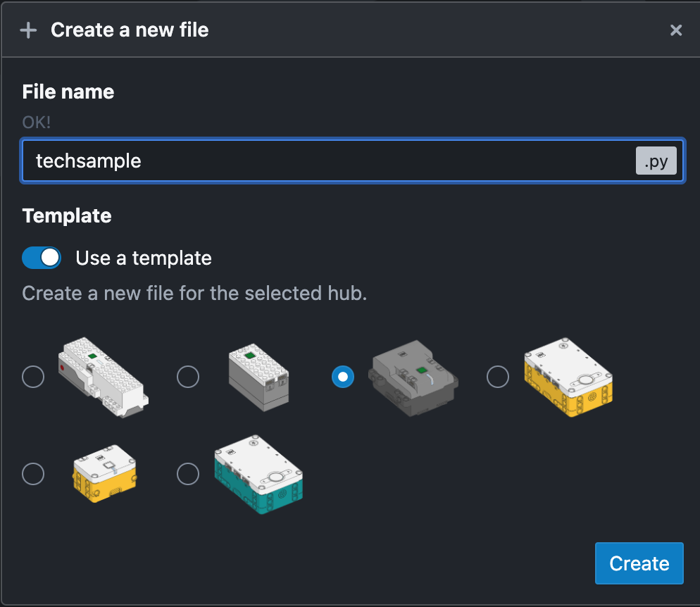Click the small yellow Essential hub image
Screen dimensions: 700x607
pos(104,473)
